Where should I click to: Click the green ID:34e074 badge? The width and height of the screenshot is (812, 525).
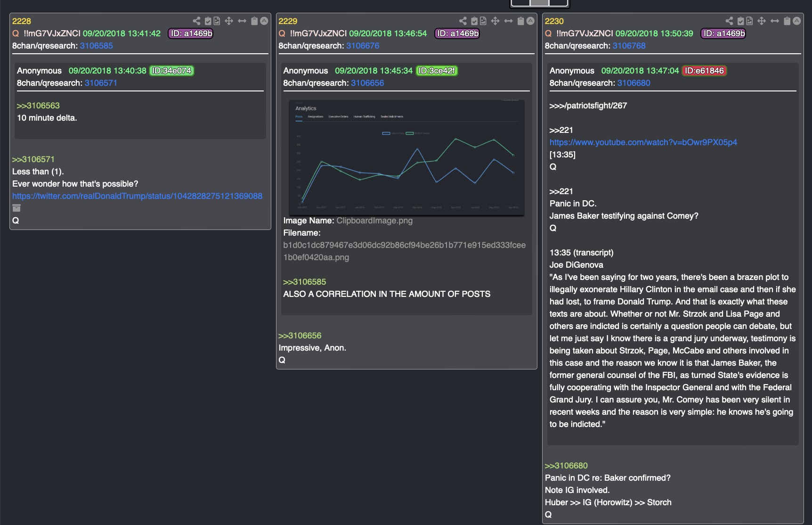[x=172, y=71]
